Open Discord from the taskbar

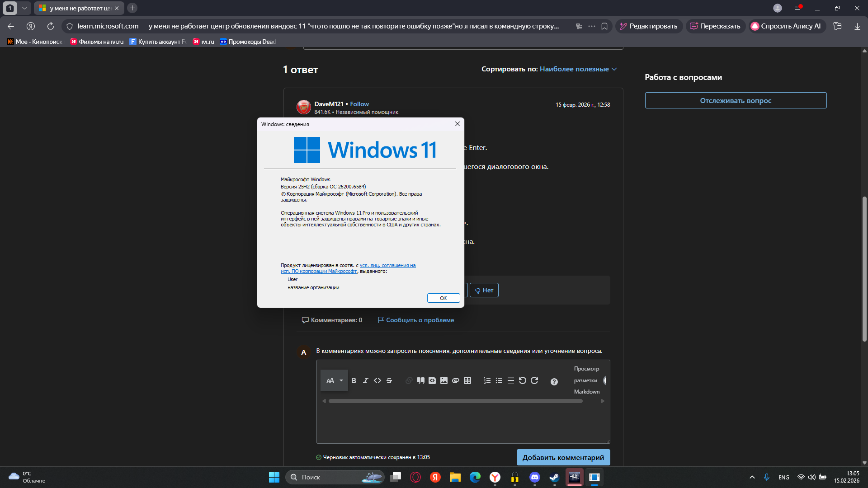tap(535, 477)
